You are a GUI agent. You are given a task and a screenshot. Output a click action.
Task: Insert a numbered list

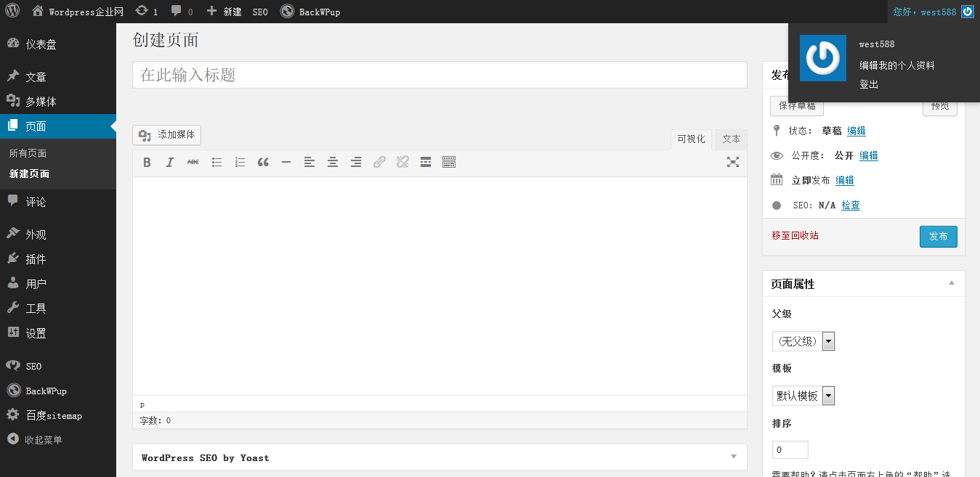(x=240, y=163)
